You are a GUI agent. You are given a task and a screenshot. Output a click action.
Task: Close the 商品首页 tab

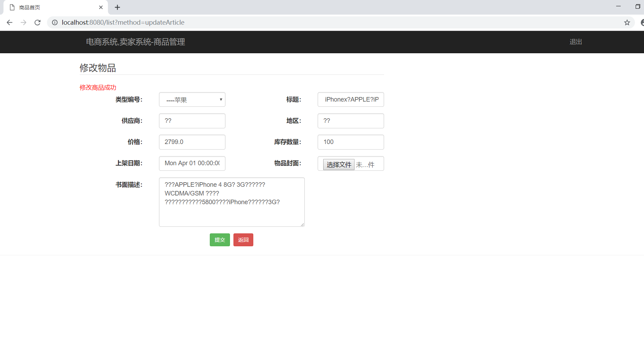click(101, 7)
